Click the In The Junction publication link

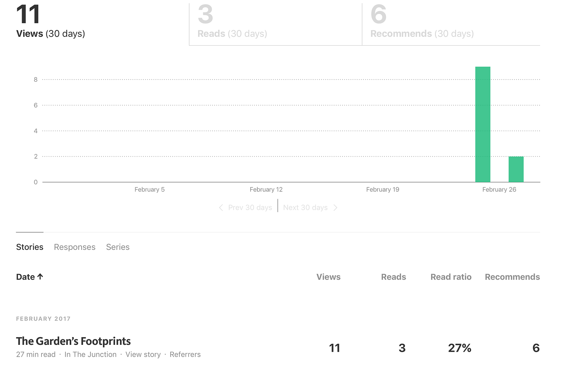point(90,354)
